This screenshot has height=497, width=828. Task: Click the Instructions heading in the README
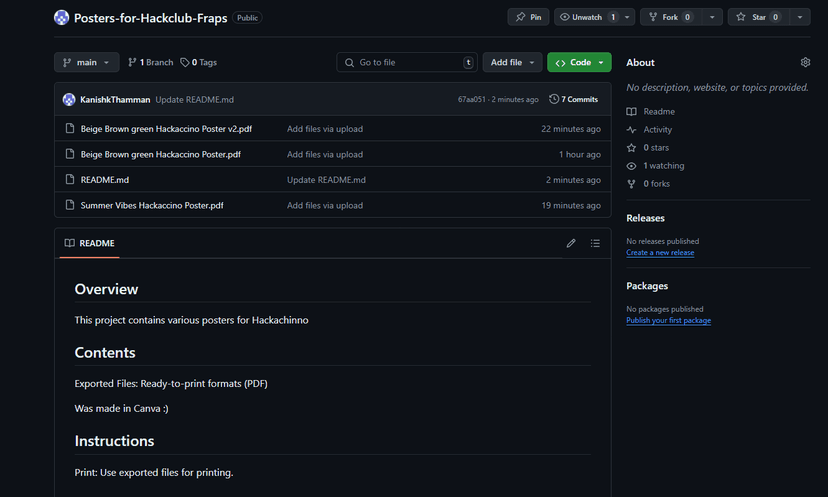pos(114,441)
